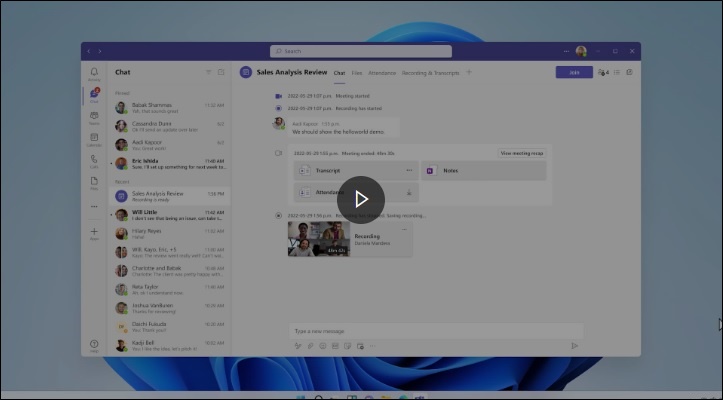
Task: Insert a GIF from the compose toolbar
Action: tap(335, 346)
